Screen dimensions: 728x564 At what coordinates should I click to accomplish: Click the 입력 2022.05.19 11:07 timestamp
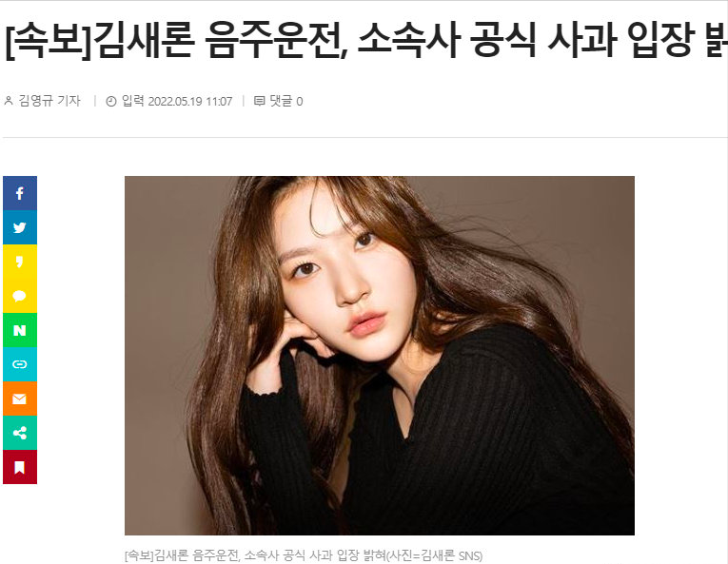[176, 101]
